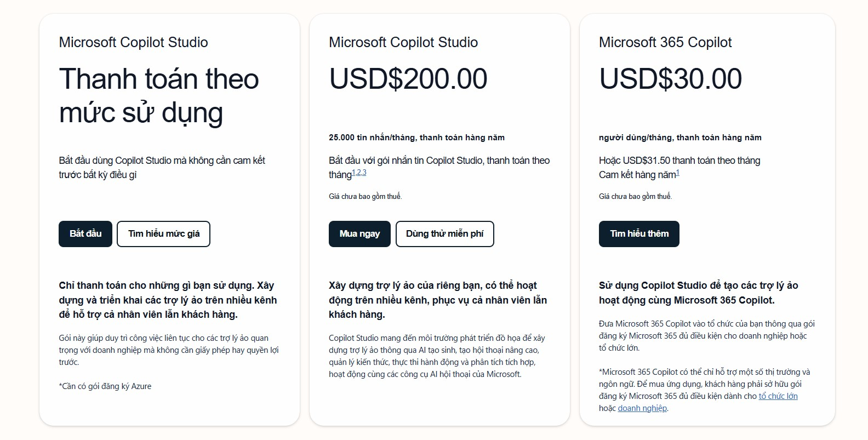Start the "Dùng thử miễn phí" free trial
This screenshot has width=868, height=440.
pyautogui.click(x=444, y=234)
